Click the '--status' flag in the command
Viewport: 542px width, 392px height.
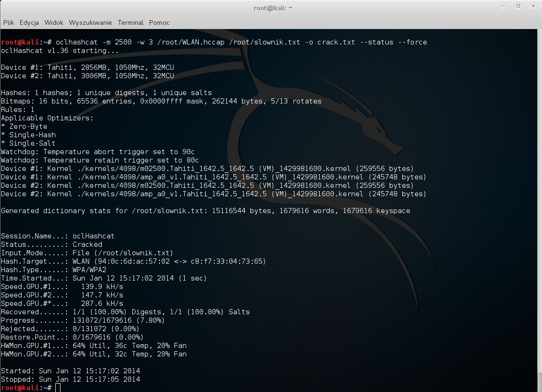pos(377,42)
